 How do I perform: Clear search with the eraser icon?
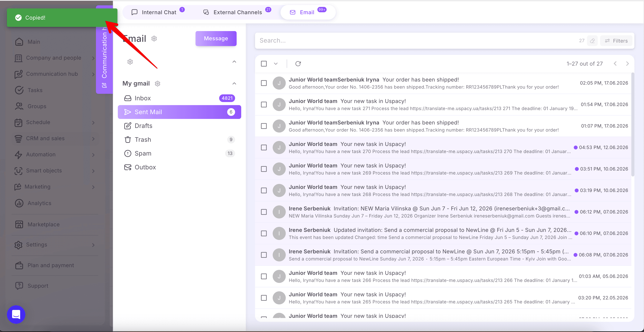click(x=592, y=41)
